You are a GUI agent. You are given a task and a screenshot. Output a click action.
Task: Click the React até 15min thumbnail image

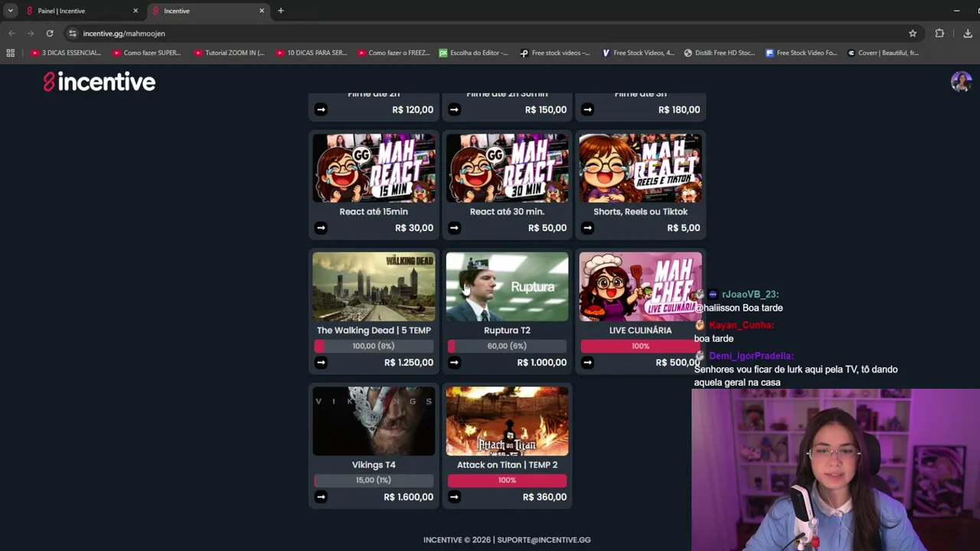pyautogui.click(x=374, y=168)
